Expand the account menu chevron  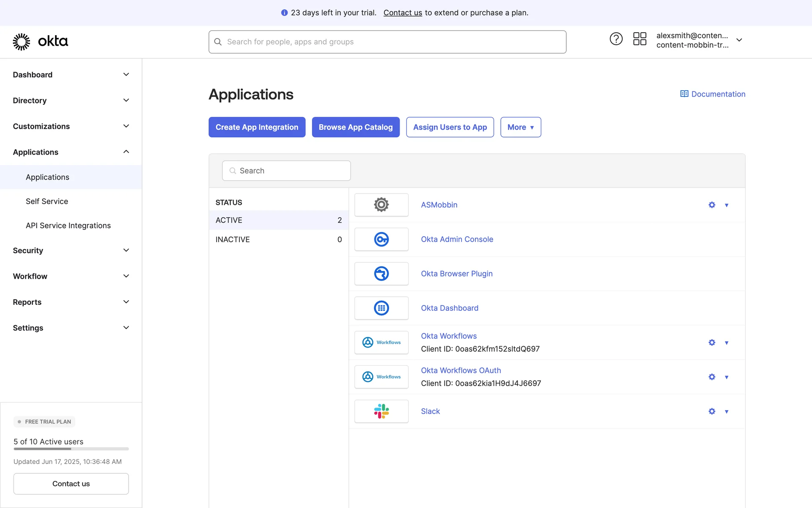tap(739, 40)
